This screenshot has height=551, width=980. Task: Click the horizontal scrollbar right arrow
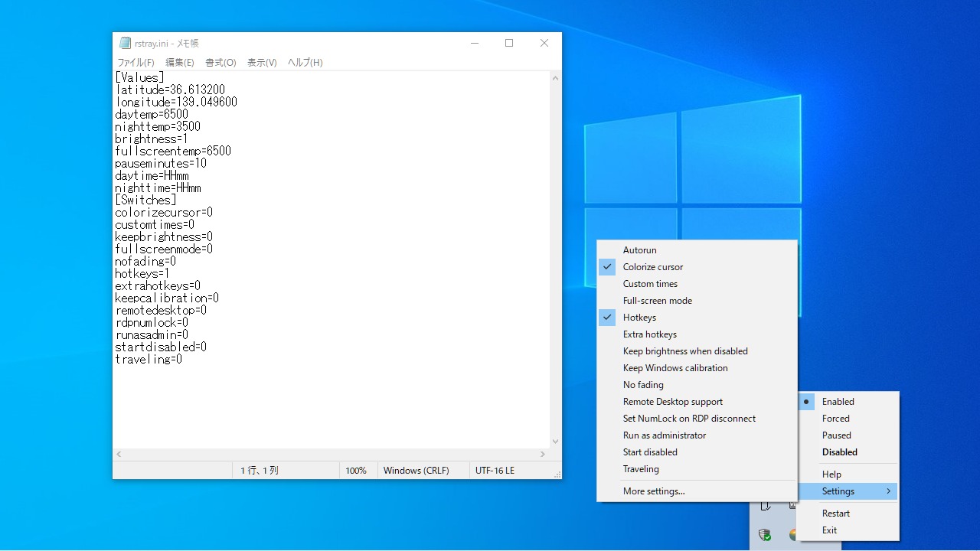[x=543, y=454]
